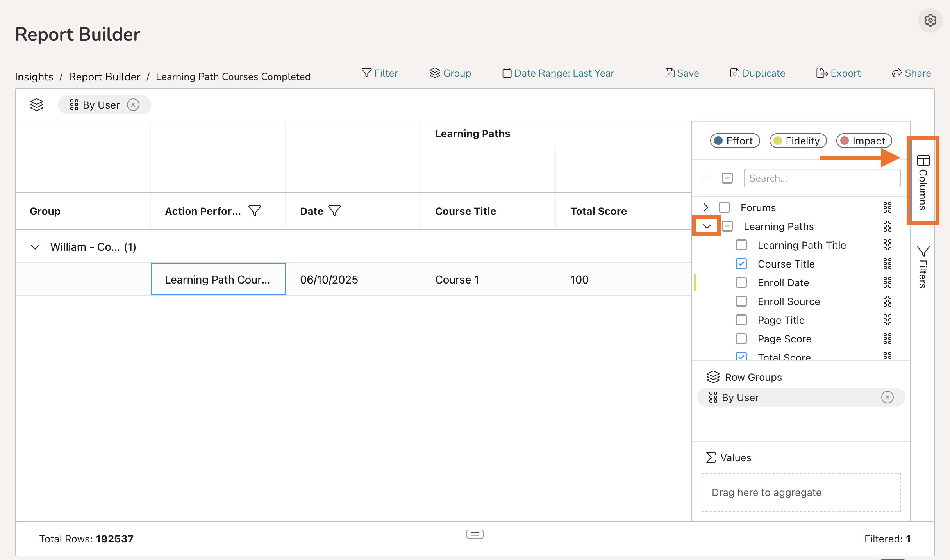Click the drag handle beside Enroll Date
The width and height of the screenshot is (950, 560).
pos(887,282)
